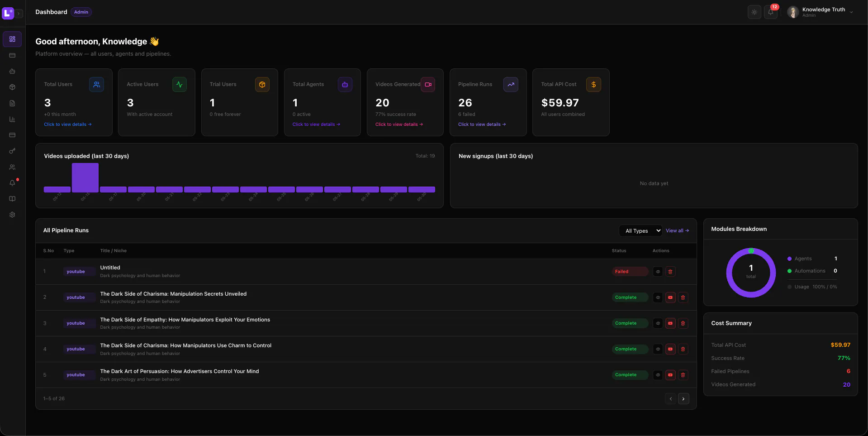The image size is (868, 436).
Task: View eye icon for Dark Side of Empathy row
Action: 658,323
